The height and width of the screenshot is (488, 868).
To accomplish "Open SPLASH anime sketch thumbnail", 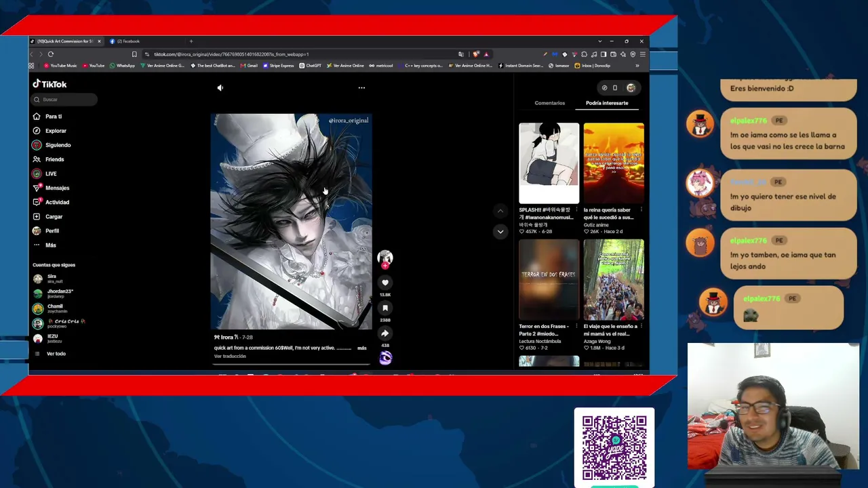I will (x=549, y=163).
